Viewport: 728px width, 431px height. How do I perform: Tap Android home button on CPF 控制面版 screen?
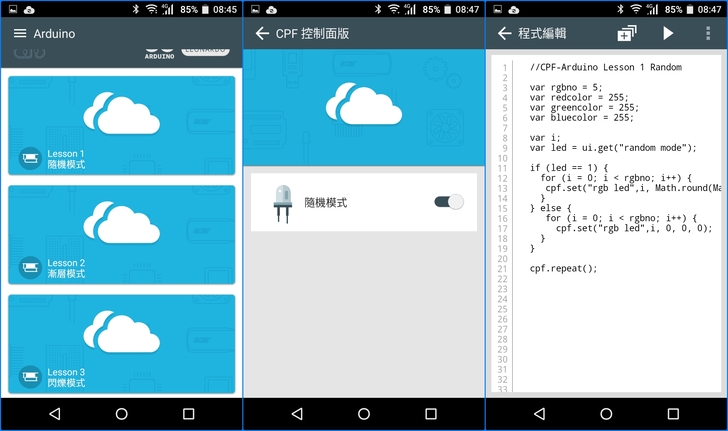[x=364, y=414]
